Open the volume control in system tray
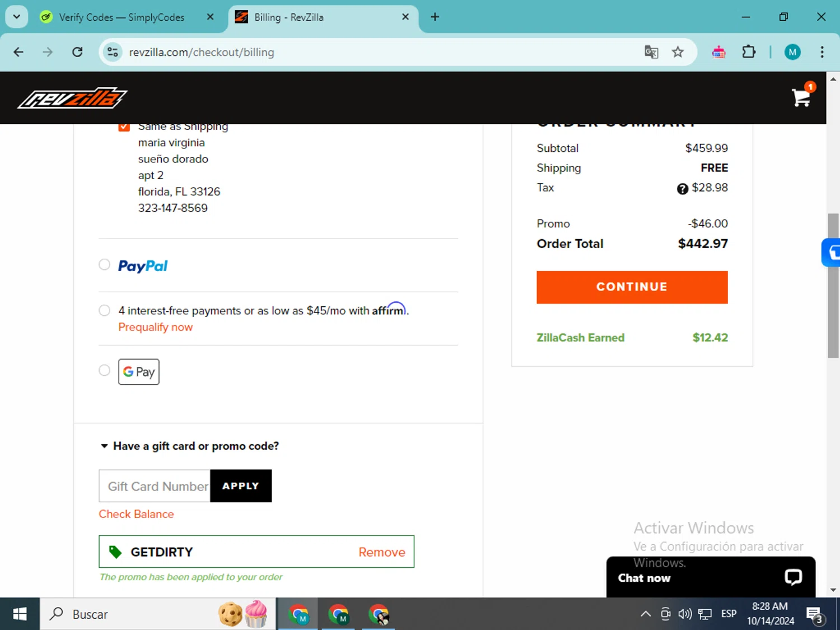The width and height of the screenshot is (840, 630). (685, 614)
